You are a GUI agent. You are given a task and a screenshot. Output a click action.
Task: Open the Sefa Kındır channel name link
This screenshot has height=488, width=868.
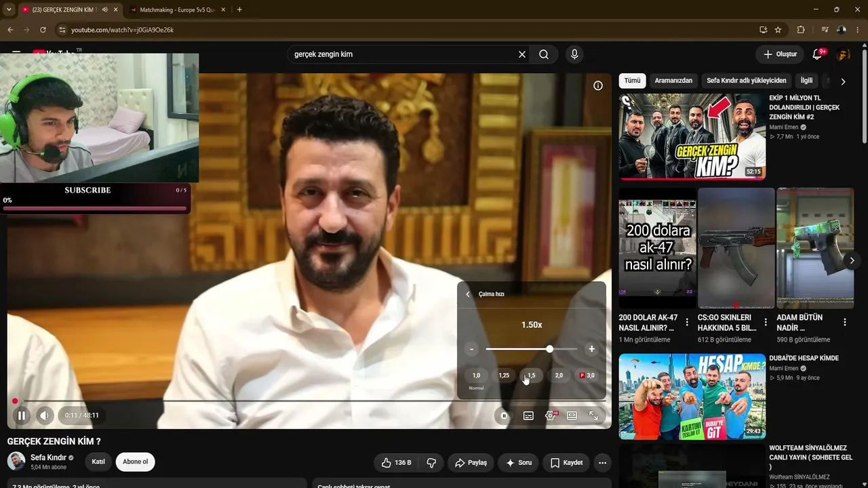tap(48, 458)
